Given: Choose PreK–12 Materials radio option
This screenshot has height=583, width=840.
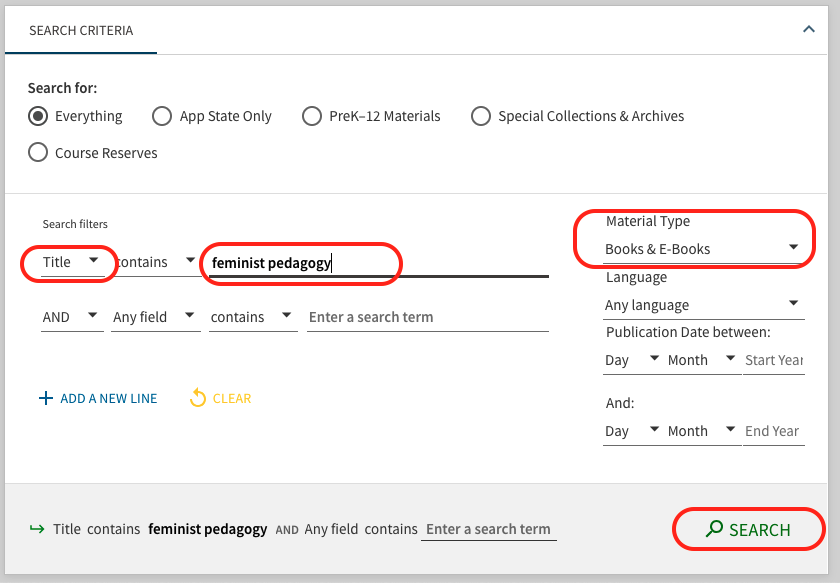Looking at the screenshot, I should (312, 116).
